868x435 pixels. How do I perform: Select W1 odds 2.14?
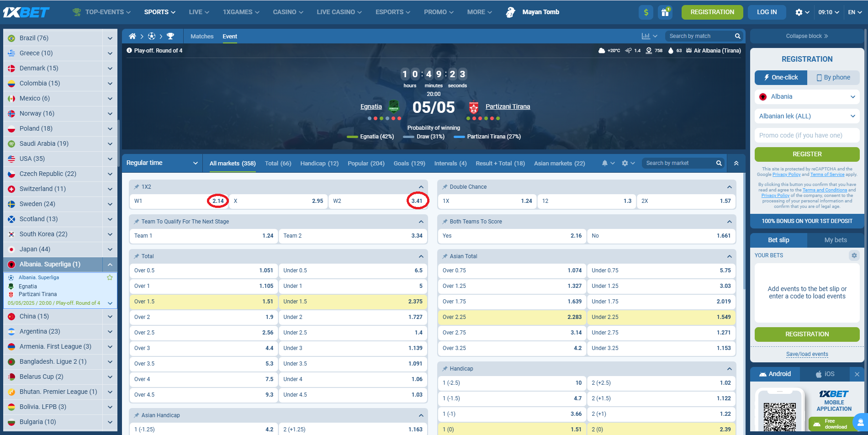point(179,201)
